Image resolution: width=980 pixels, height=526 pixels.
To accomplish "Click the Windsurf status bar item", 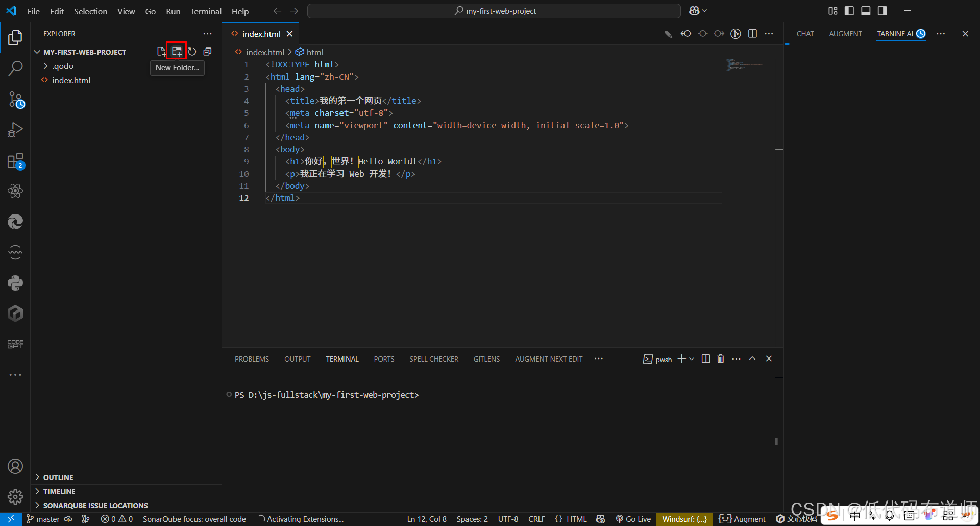I will coord(684,519).
